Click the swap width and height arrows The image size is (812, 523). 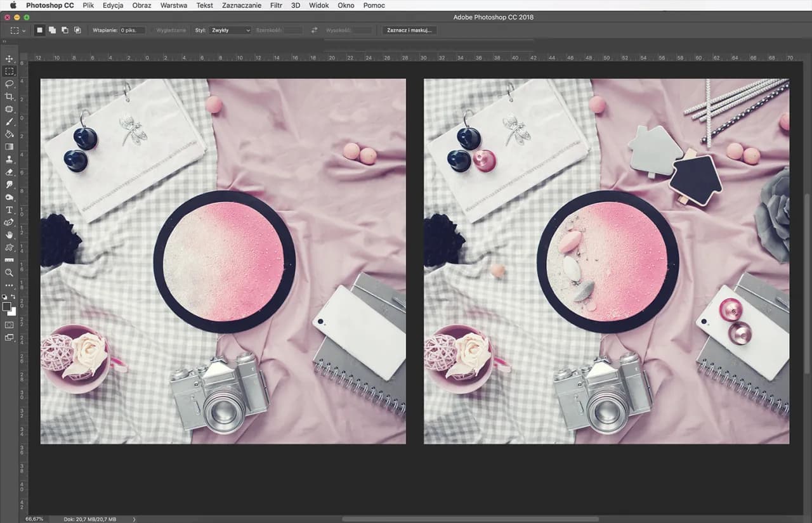pos(313,30)
